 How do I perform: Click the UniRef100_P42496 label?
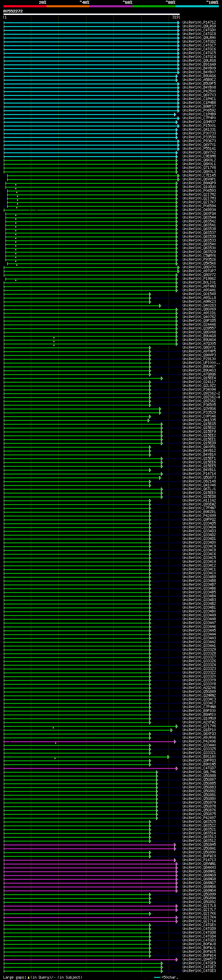point(199,741)
